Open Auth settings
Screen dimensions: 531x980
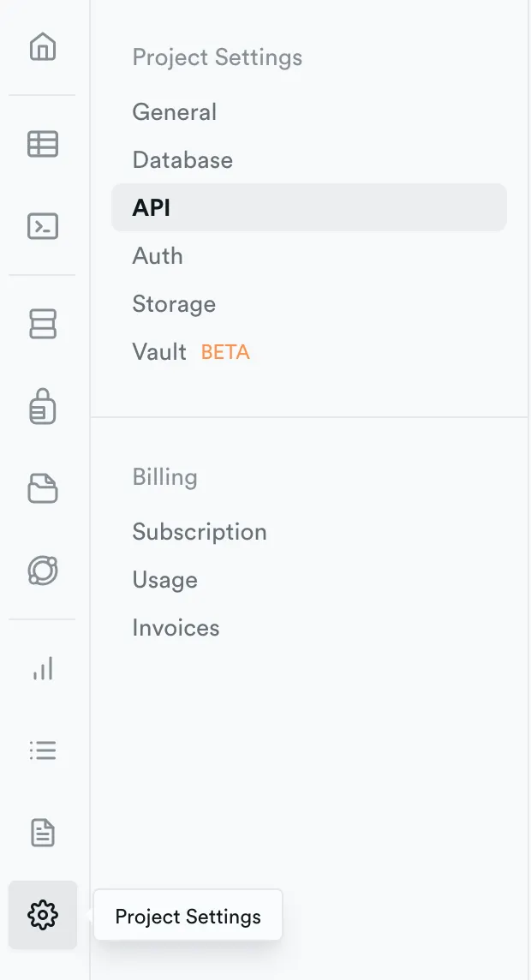(158, 255)
